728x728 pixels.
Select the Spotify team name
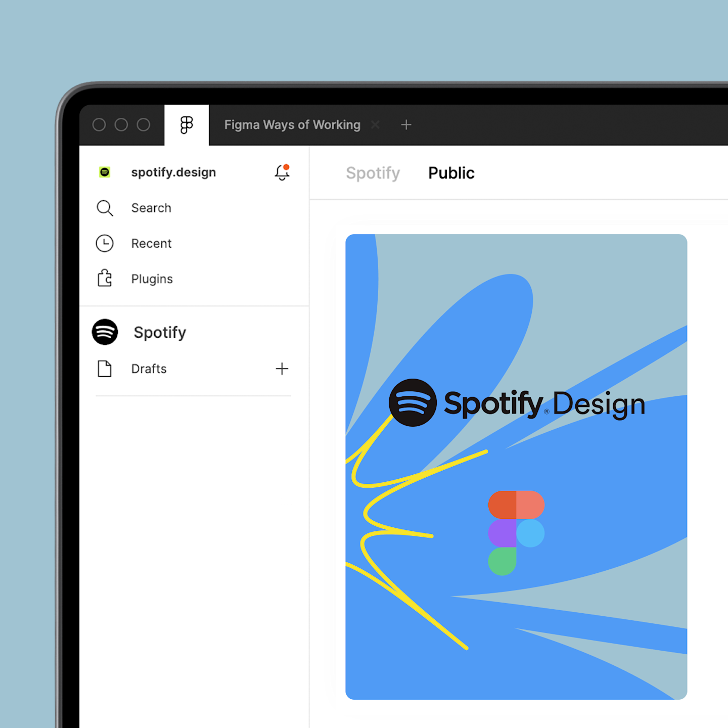(160, 332)
